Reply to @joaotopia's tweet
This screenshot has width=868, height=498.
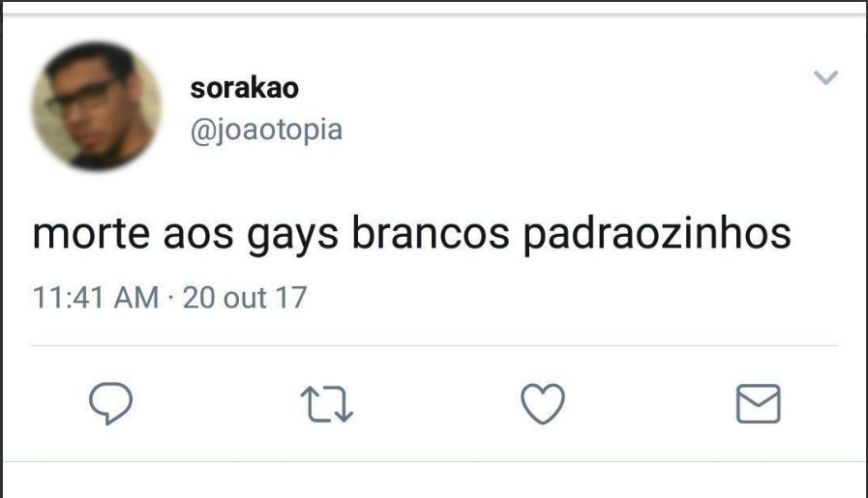pyautogui.click(x=110, y=403)
